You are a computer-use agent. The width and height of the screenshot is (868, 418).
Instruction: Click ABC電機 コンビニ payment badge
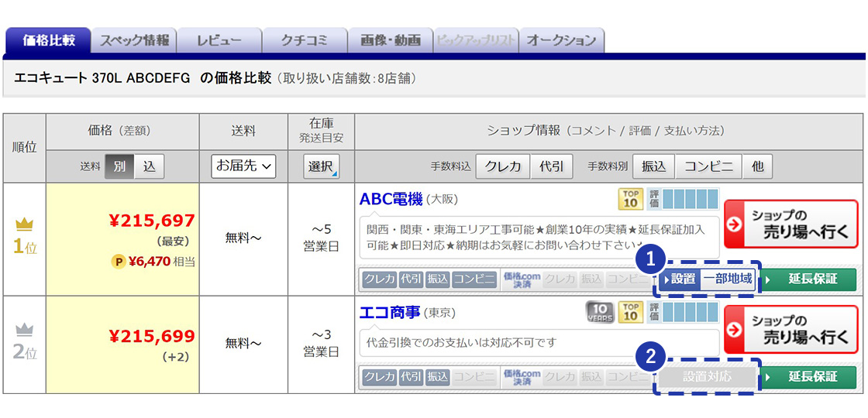(x=474, y=279)
